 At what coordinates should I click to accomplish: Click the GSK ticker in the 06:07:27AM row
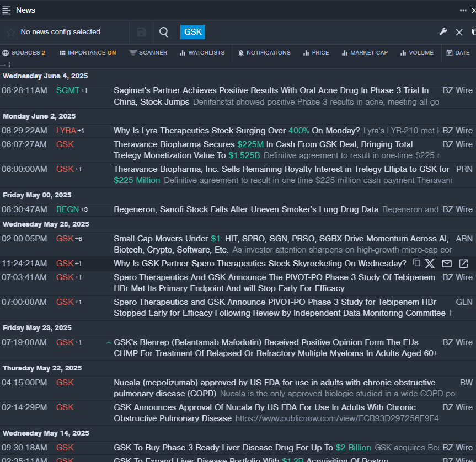(65, 144)
